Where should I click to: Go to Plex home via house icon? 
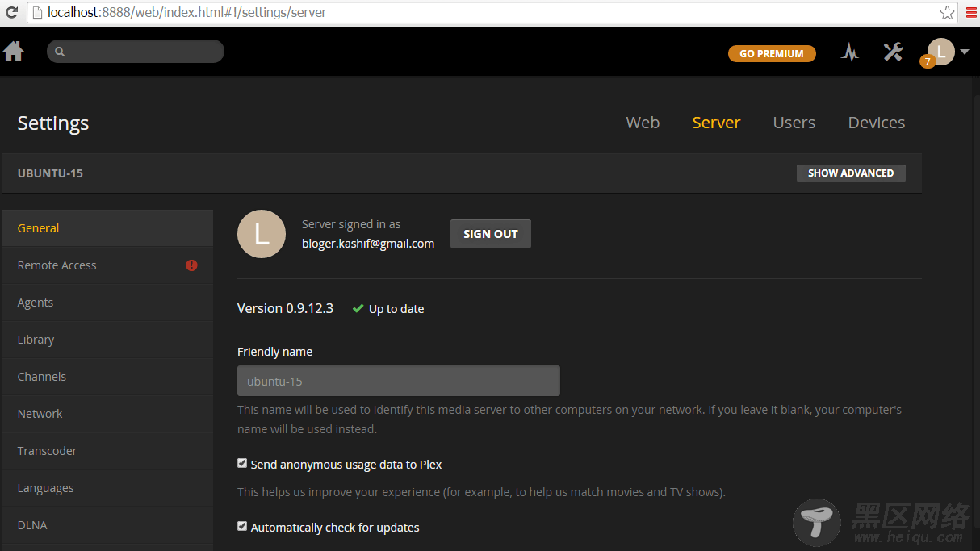[x=14, y=52]
